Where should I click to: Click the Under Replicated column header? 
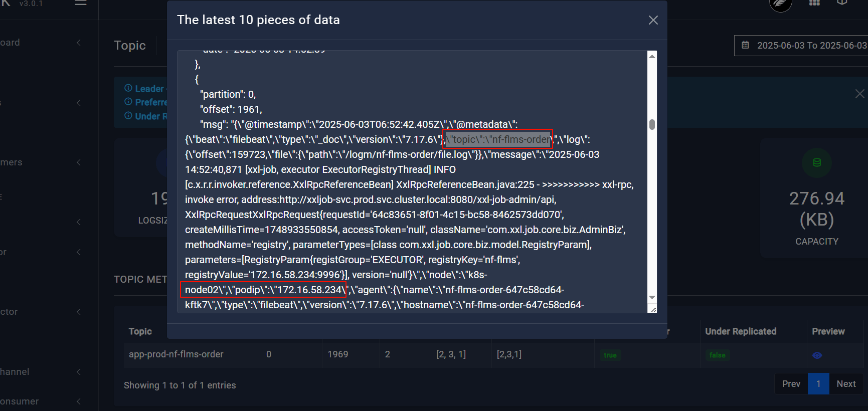coord(740,331)
